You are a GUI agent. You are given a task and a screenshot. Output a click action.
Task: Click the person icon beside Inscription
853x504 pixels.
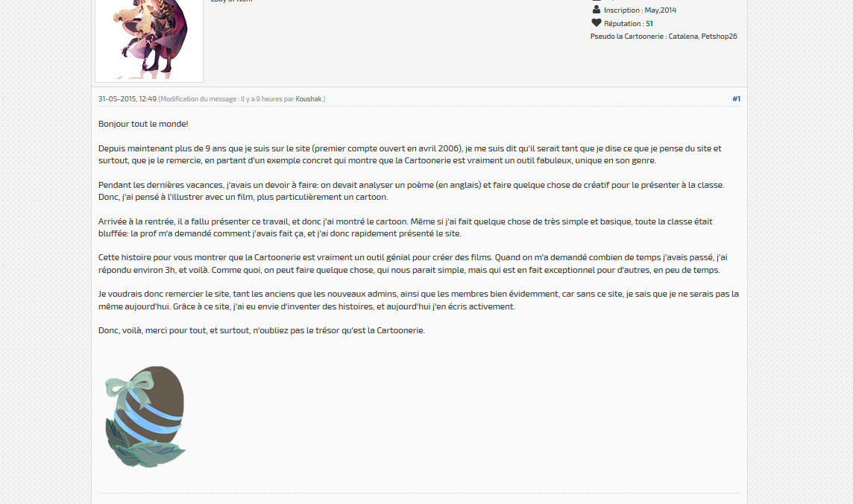point(597,10)
